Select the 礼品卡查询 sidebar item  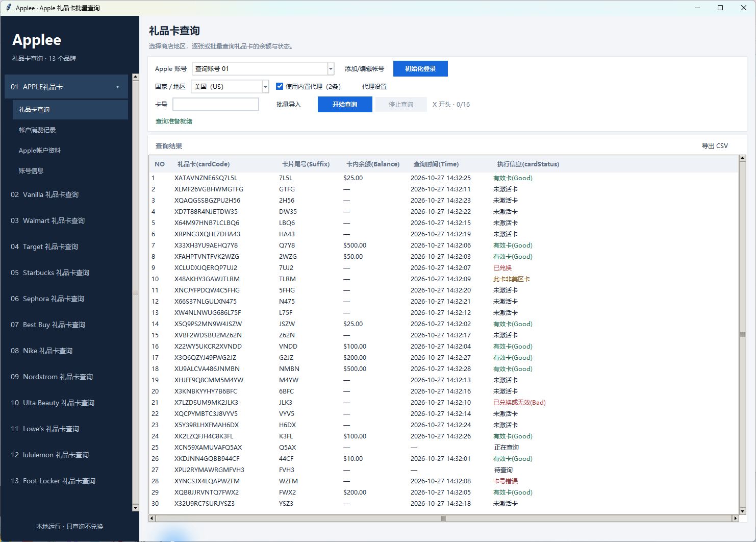pyautogui.click(x=70, y=110)
